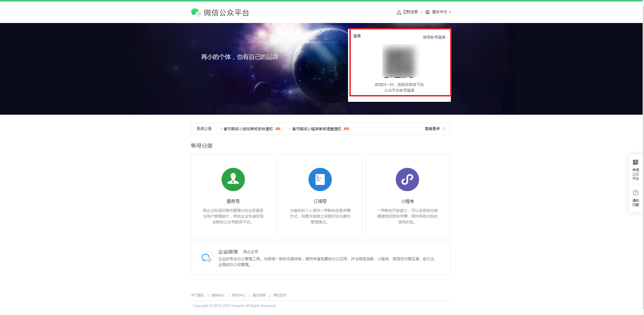Image resolution: width=644 pixels, height=315 pixels.
Task: Open 服务协议 footer link
Action: pyautogui.click(x=218, y=295)
